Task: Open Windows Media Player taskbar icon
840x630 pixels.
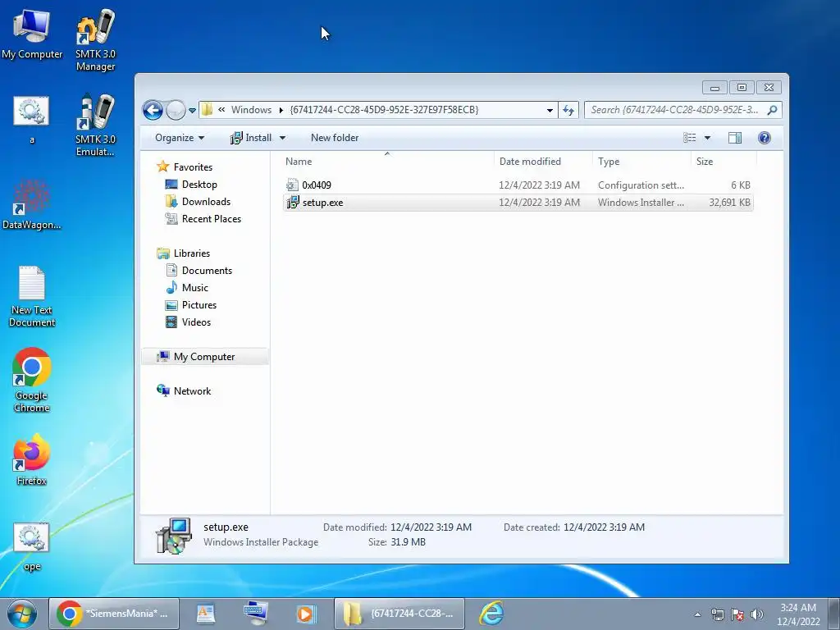Action: [305, 614]
